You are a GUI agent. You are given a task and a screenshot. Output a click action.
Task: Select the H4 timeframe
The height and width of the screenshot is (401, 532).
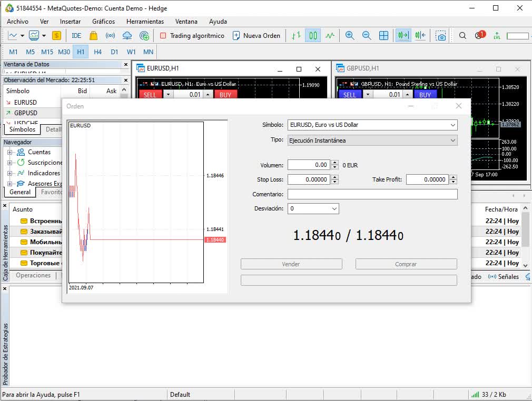[x=97, y=52]
